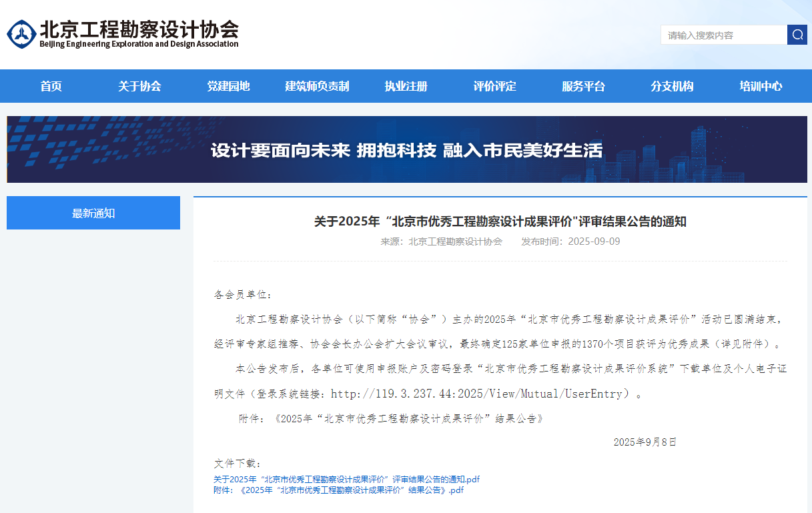Open the 关于协会 menu item
Screen dimensions: 812x513
click(139, 86)
